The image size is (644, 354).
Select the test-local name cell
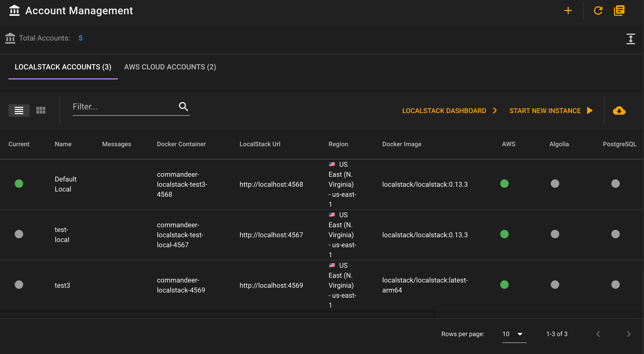click(x=62, y=235)
